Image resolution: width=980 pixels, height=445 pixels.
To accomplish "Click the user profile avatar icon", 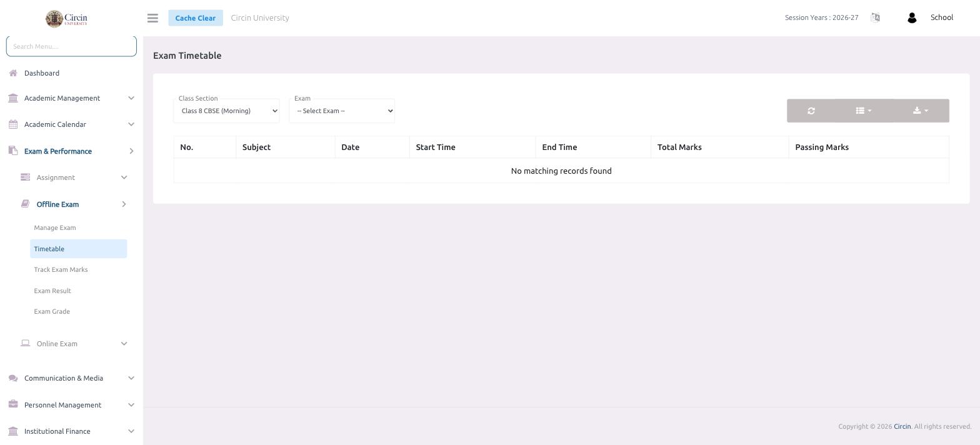I will pos(912,18).
